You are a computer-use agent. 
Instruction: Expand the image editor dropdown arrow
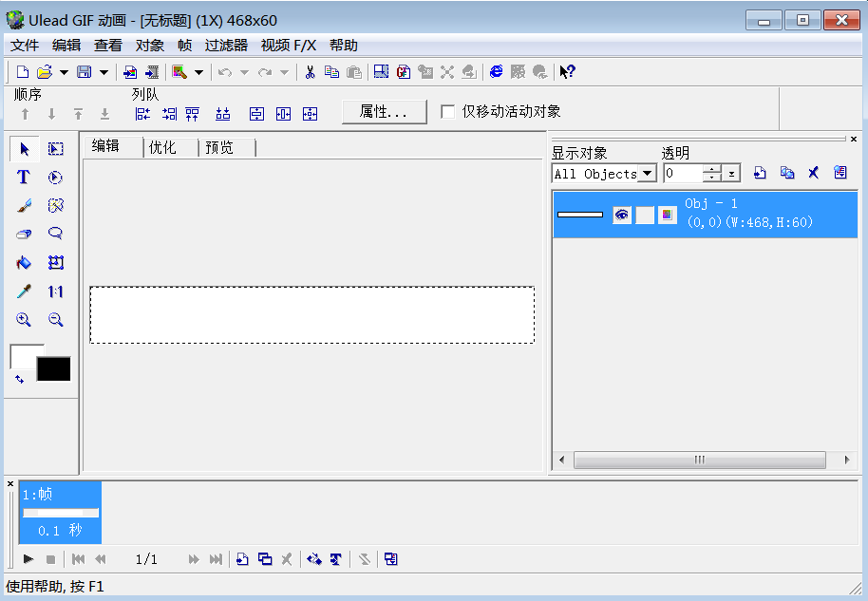coord(198,72)
